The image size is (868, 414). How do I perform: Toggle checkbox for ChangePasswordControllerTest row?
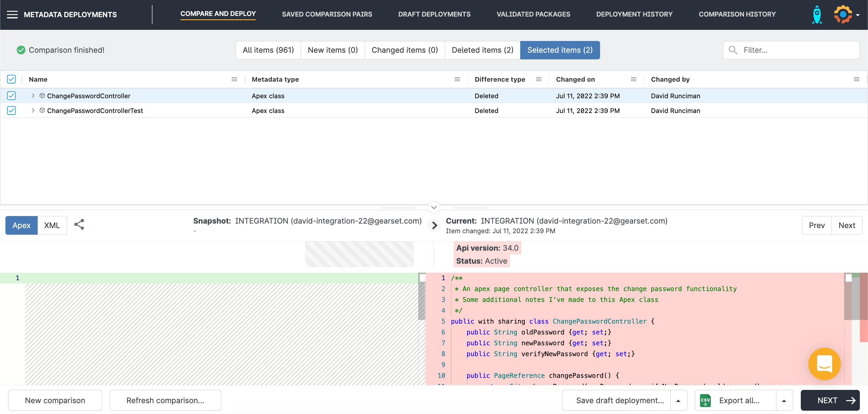pos(12,110)
